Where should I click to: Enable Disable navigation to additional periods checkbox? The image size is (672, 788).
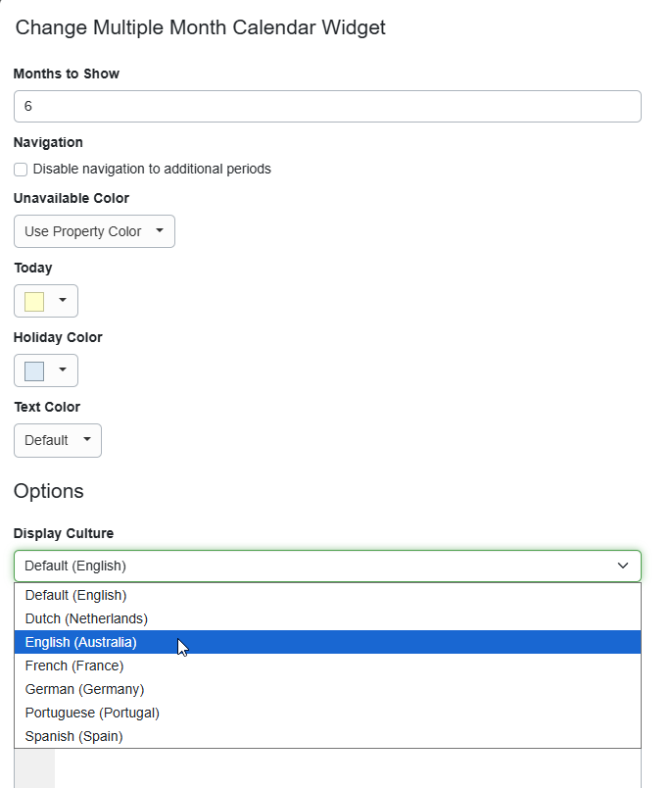pyautogui.click(x=21, y=170)
